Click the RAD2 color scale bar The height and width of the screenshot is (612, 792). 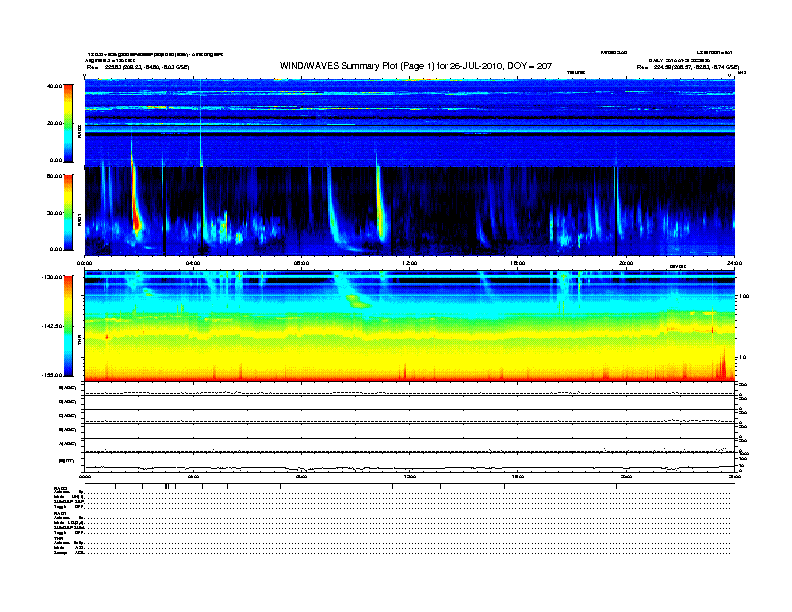tap(68, 124)
